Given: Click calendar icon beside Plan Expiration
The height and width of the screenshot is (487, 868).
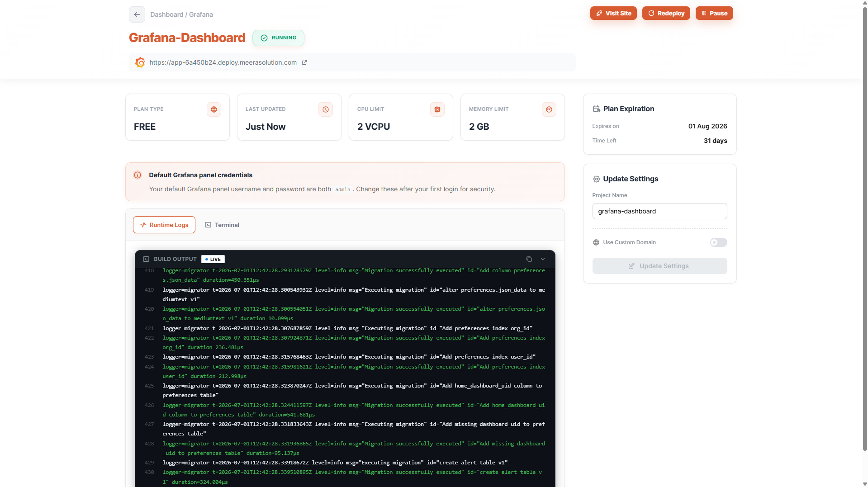Looking at the screenshot, I should [x=597, y=109].
